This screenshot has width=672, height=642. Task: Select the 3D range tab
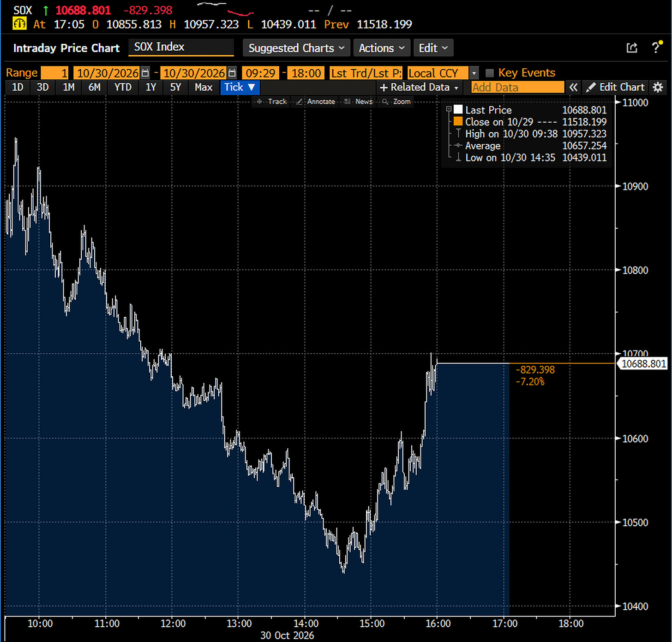(42, 87)
